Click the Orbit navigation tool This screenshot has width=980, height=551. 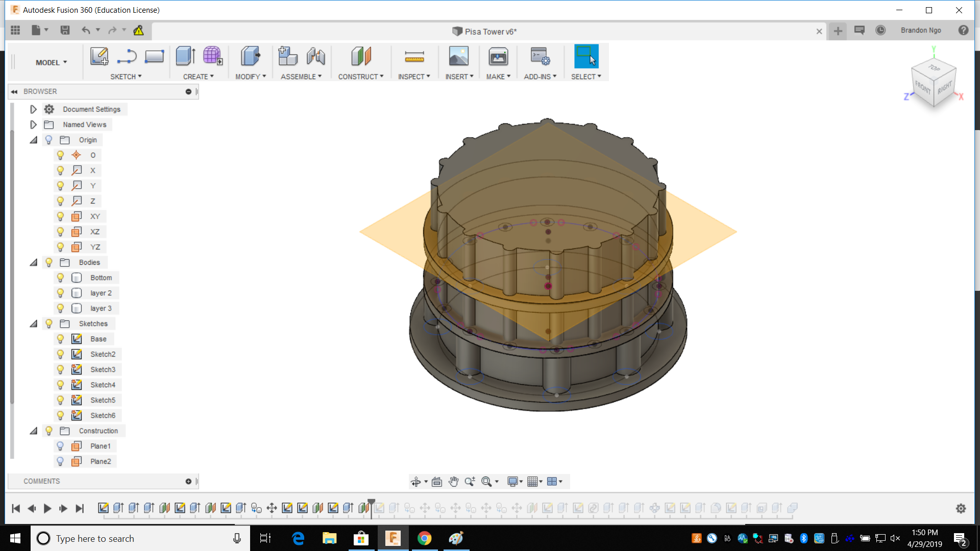(x=416, y=482)
